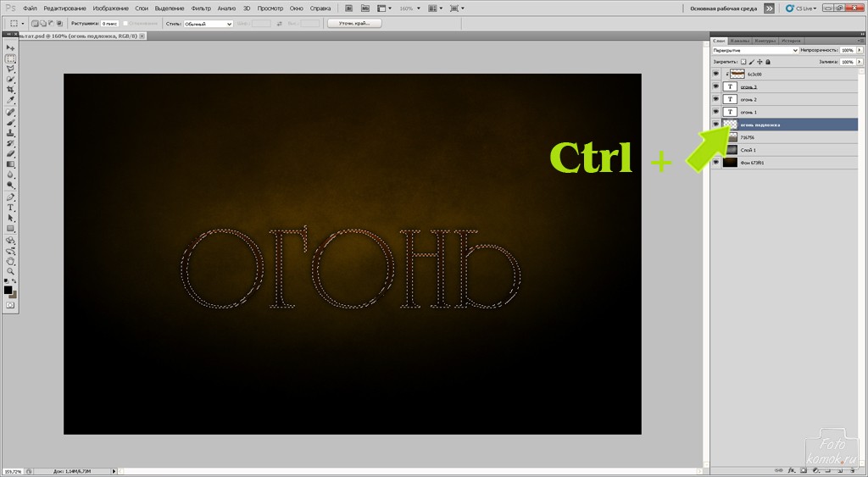Viewport: 868px width, 477px height.
Task: Hide the огонь 1 layer
Action: pos(715,113)
